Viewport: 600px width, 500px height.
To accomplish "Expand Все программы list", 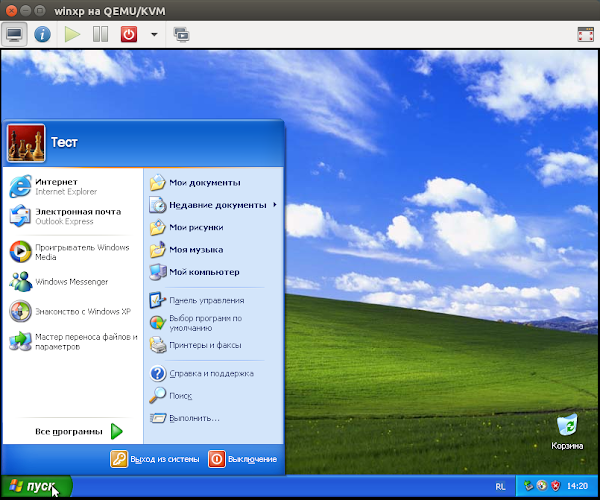I will (x=79, y=432).
